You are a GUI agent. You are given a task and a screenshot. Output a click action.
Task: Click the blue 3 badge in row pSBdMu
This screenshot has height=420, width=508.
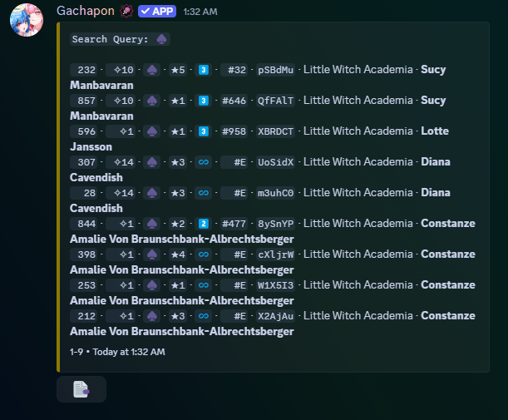(204, 70)
